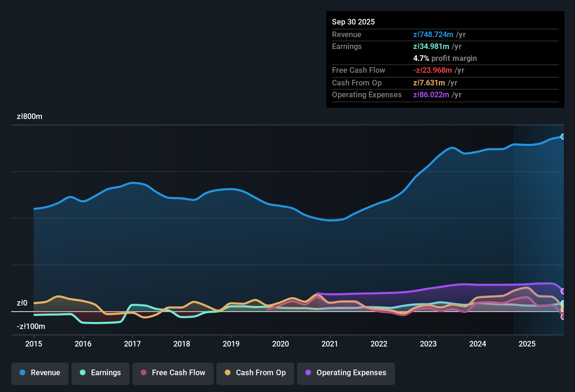This screenshot has height=392, width=575.
Task: Toggle the Operating Expenses series visibility
Action: 346,373
